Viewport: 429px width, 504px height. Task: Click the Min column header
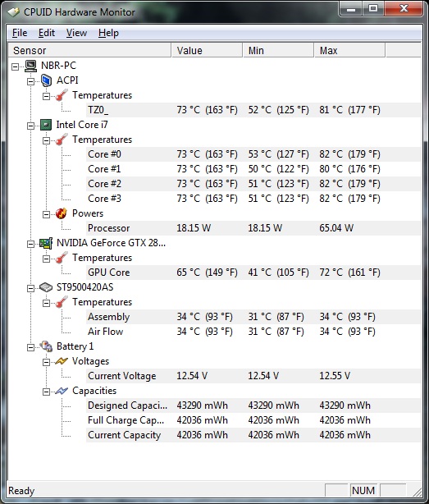278,50
